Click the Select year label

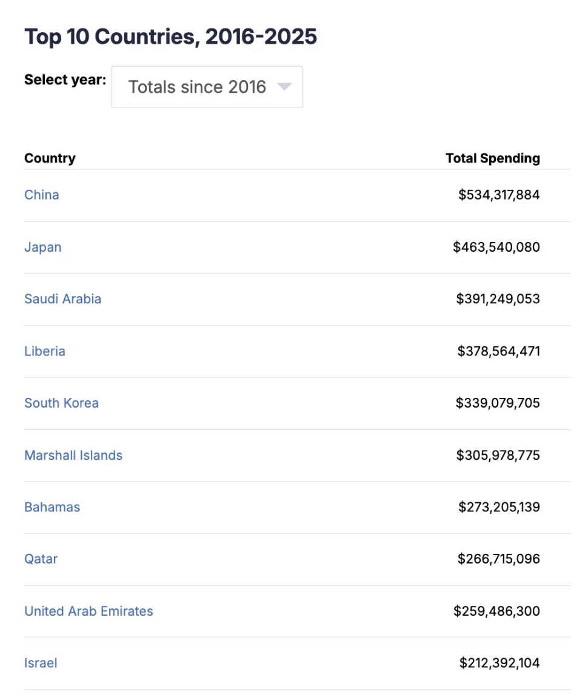(x=65, y=80)
